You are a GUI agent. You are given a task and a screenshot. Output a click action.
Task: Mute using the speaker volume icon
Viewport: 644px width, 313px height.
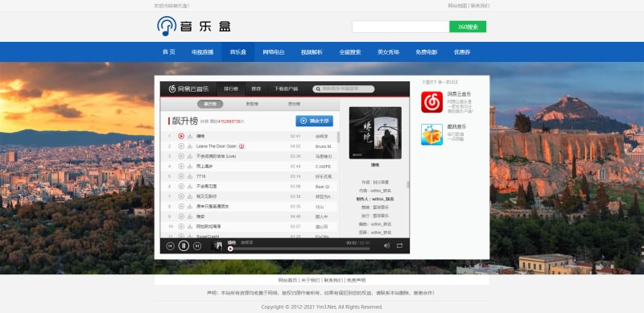point(386,245)
